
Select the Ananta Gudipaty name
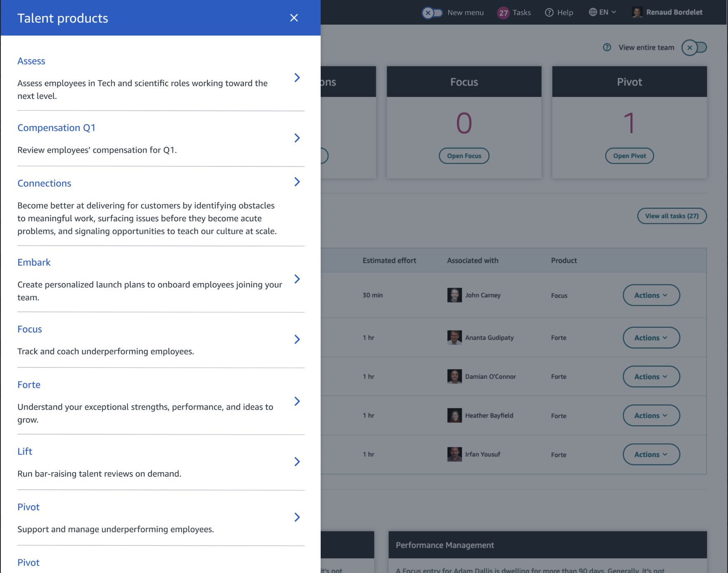tap(489, 338)
